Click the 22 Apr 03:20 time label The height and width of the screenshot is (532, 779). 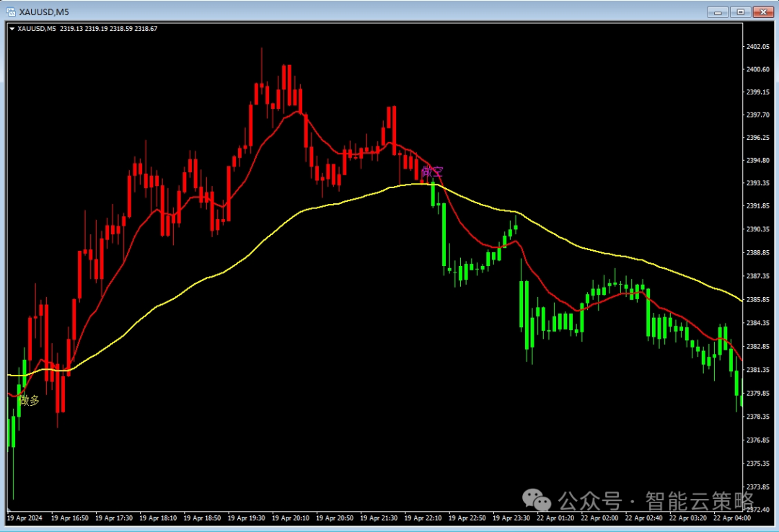689,518
